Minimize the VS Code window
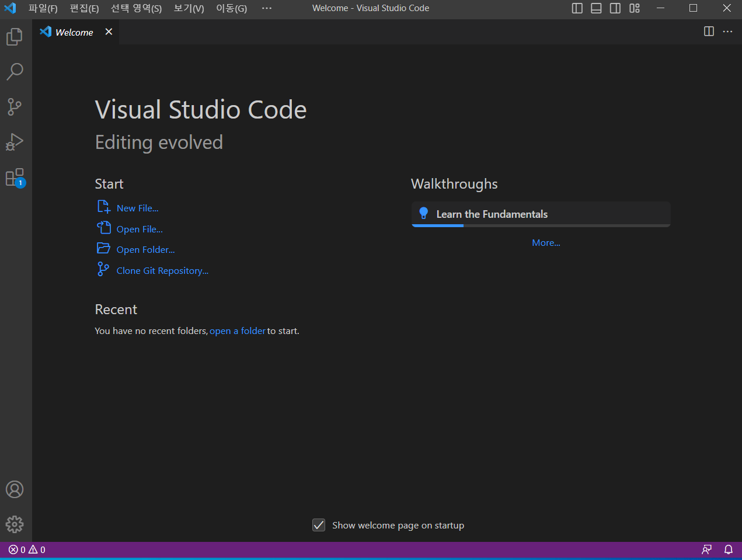This screenshot has height=560, width=742. [x=660, y=8]
